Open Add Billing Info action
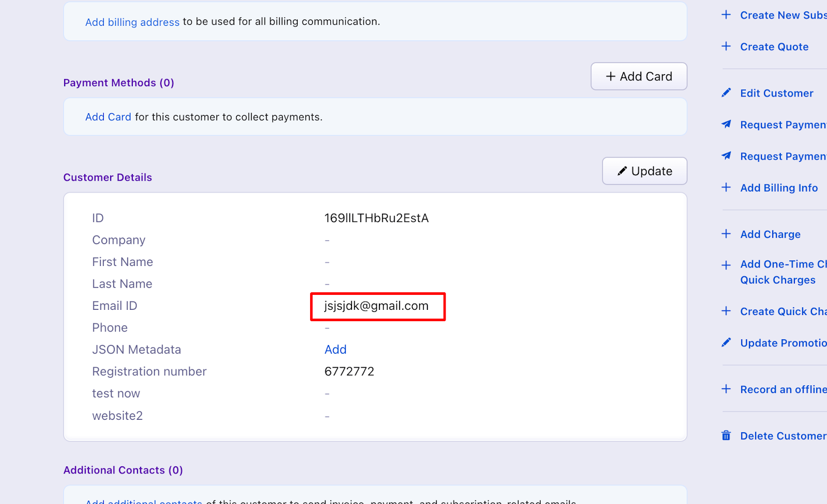The image size is (827, 504). (x=779, y=188)
